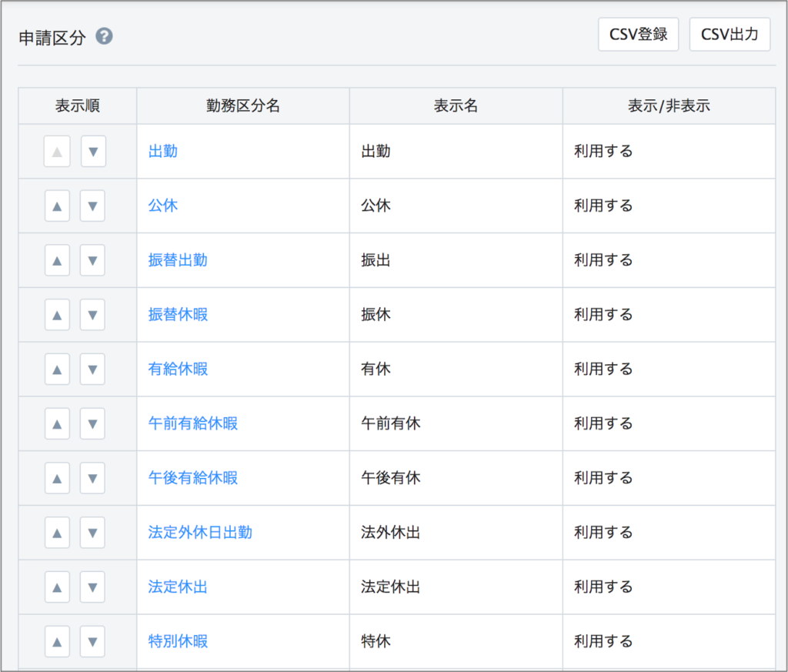Image resolution: width=788 pixels, height=672 pixels.
Task: Move 法定休出 row up
Action: pos(57,587)
